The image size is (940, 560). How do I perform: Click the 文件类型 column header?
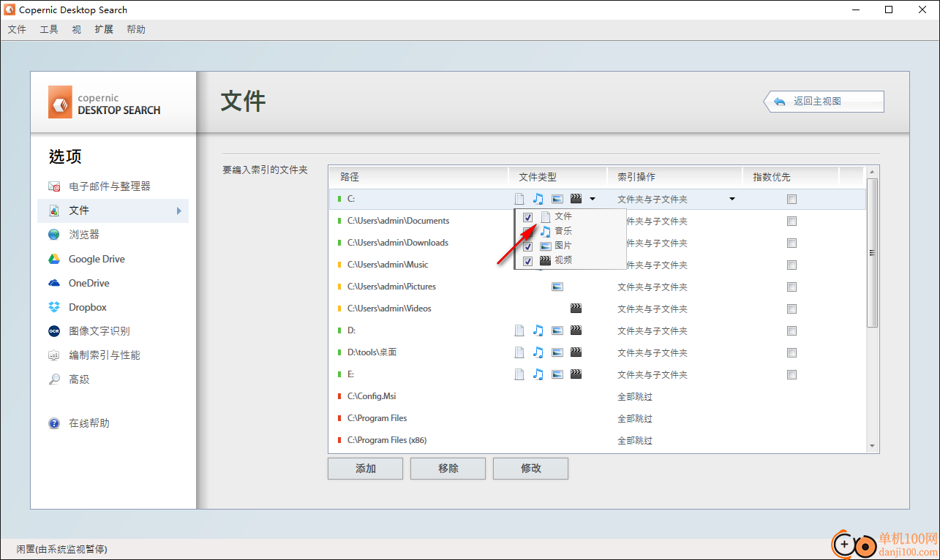[557, 177]
